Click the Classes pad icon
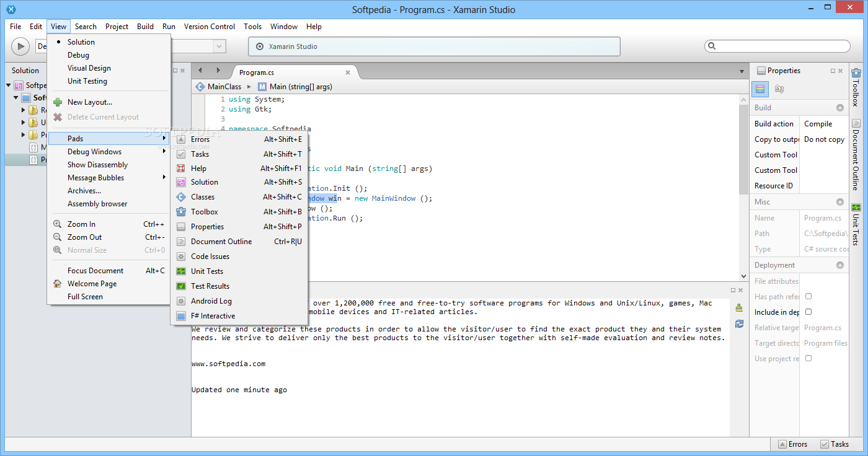Image resolution: width=868 pixels, height=456 pixels. point(181,197)
